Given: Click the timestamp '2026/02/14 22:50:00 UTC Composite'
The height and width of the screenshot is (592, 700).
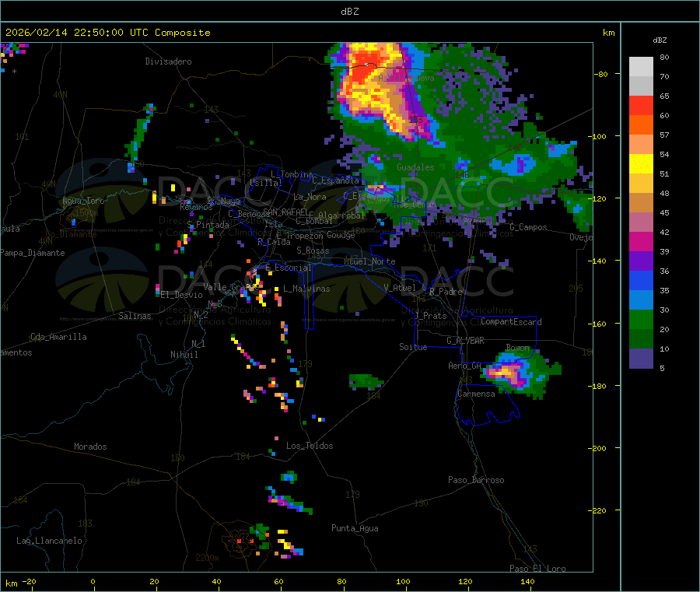Looking at the screenshot, I should pyautogui.click(x=107, y=33).
